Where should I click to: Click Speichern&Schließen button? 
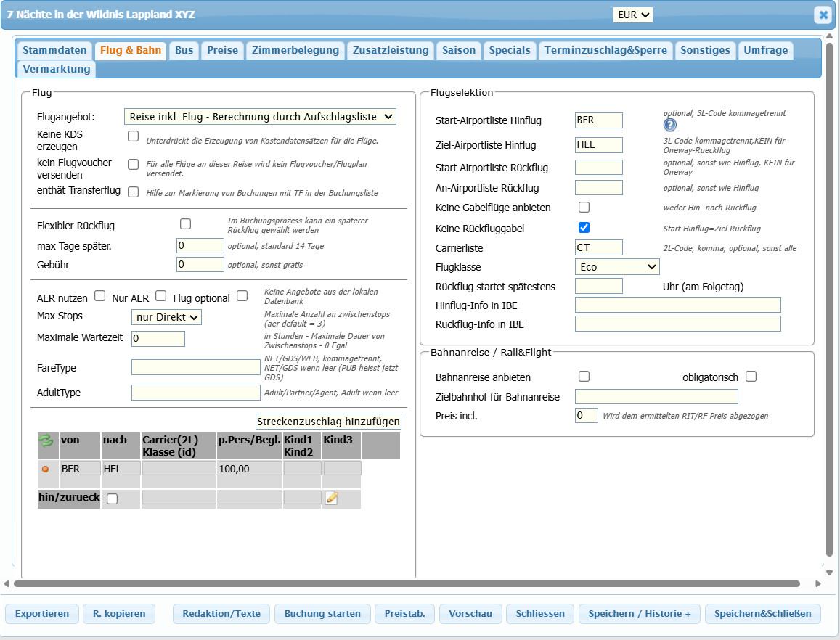[763, 614]
